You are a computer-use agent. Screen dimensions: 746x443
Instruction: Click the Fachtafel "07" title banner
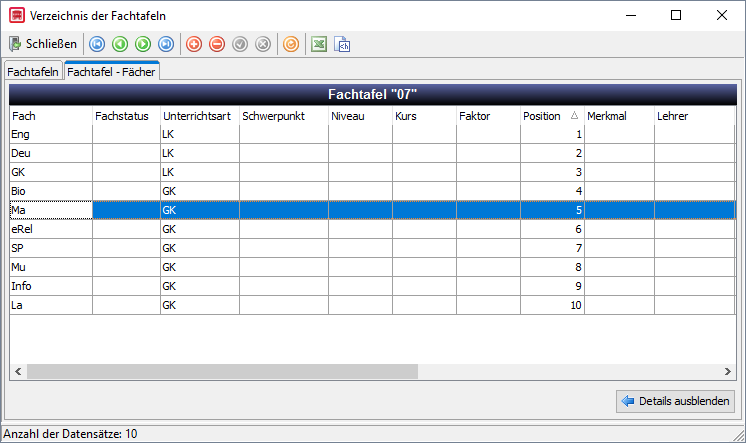coord(373,94)
